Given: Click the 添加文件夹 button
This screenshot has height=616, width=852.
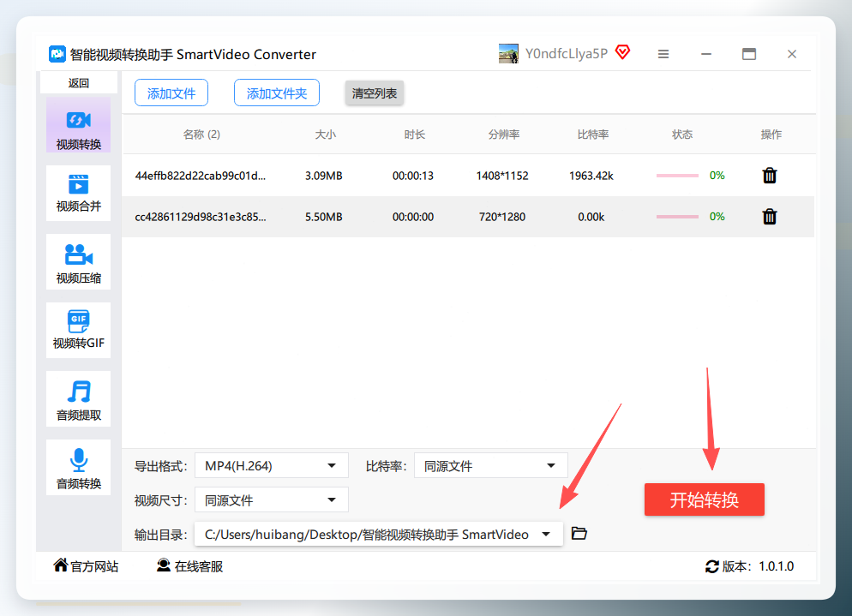Looking at the screenshot, I should coord(277,93).
